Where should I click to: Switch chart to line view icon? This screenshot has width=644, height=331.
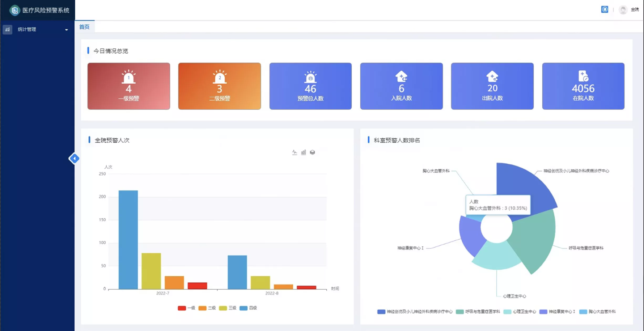(294, 152)
